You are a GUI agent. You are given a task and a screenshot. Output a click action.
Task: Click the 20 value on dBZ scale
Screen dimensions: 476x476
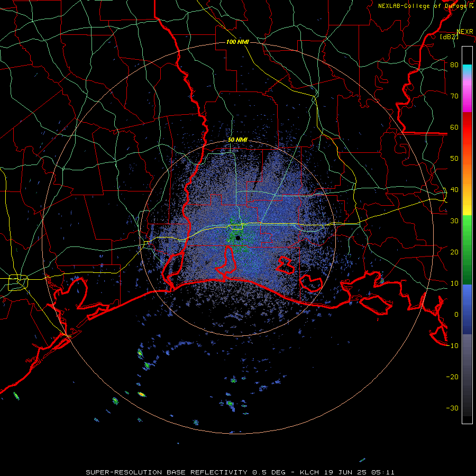[454, 252]
